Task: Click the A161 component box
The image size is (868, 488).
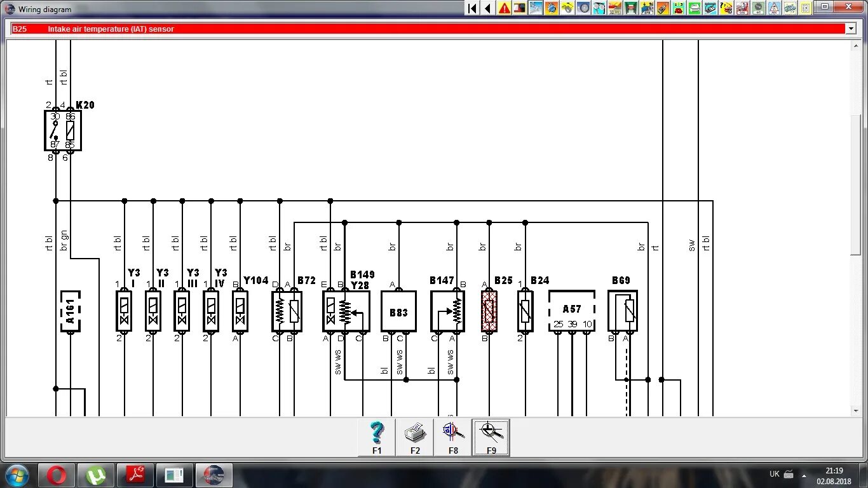Action: 71,311
